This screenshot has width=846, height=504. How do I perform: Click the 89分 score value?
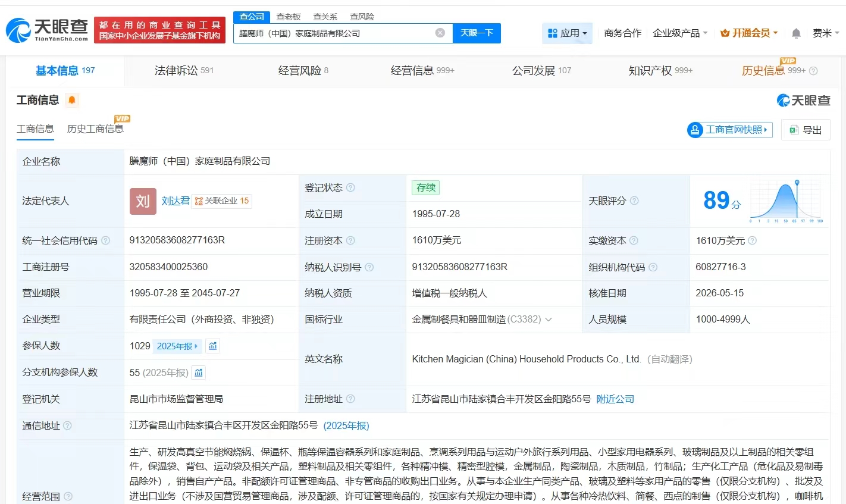coord(722,201)
